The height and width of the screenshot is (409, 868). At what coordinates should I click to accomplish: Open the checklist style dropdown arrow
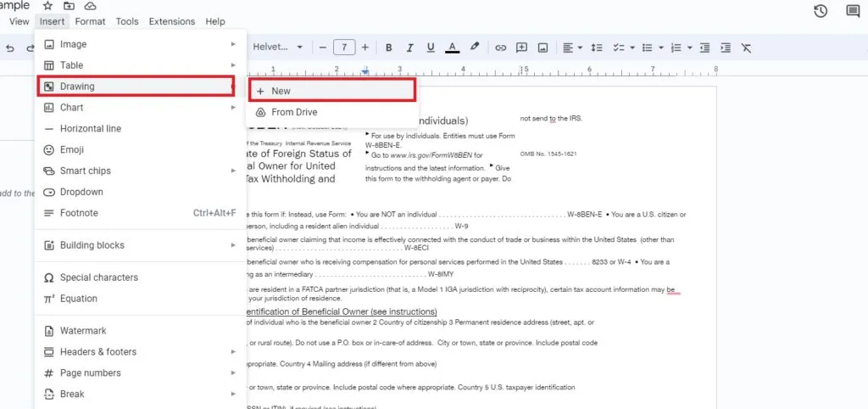pos(632,48)
